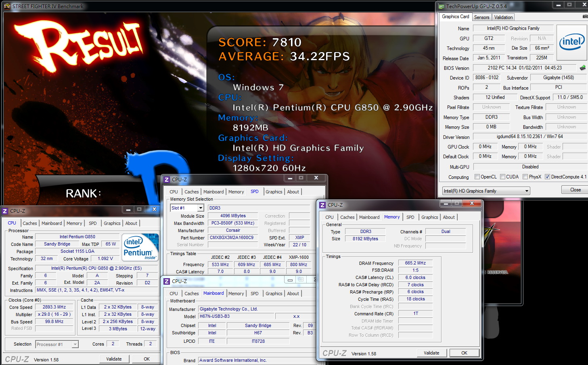
Task: Click the Multiplier value x 29.0 ( 16 - 29 )
Action: pyautogui.click(x=54, y=314)
